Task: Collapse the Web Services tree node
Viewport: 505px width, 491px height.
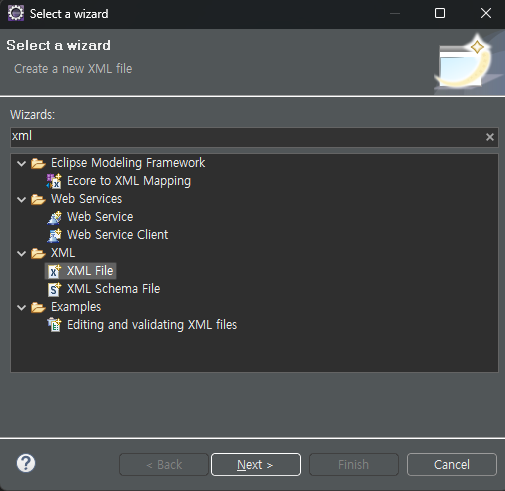Action: click(22, 199)
